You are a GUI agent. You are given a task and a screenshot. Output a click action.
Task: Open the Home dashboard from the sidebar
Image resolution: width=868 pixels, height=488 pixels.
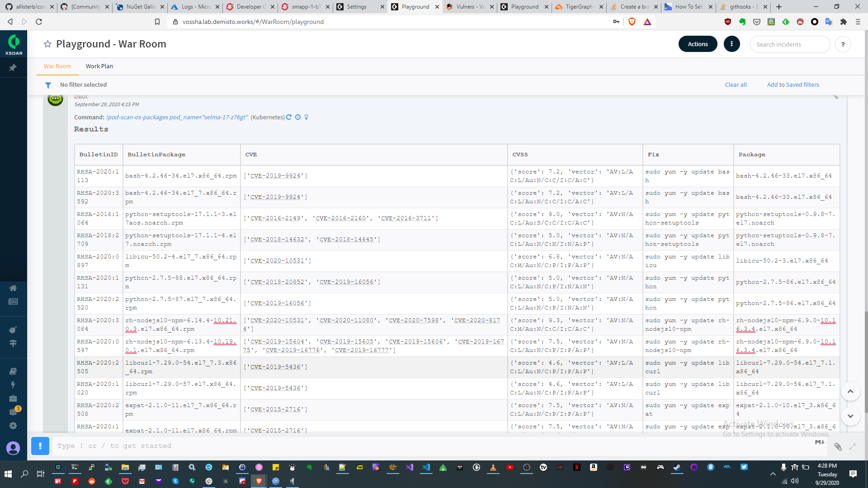click(13, 288)
